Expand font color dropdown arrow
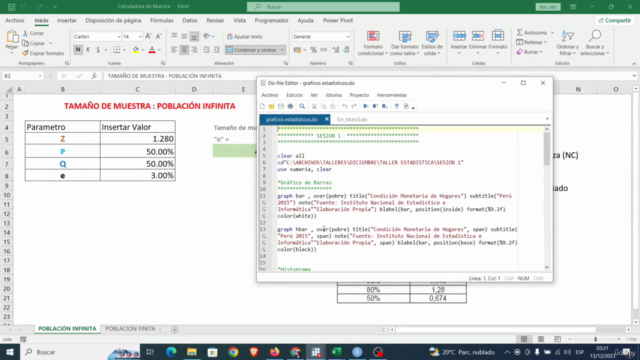This screenshot has height=360, width=640. point(160,50)
